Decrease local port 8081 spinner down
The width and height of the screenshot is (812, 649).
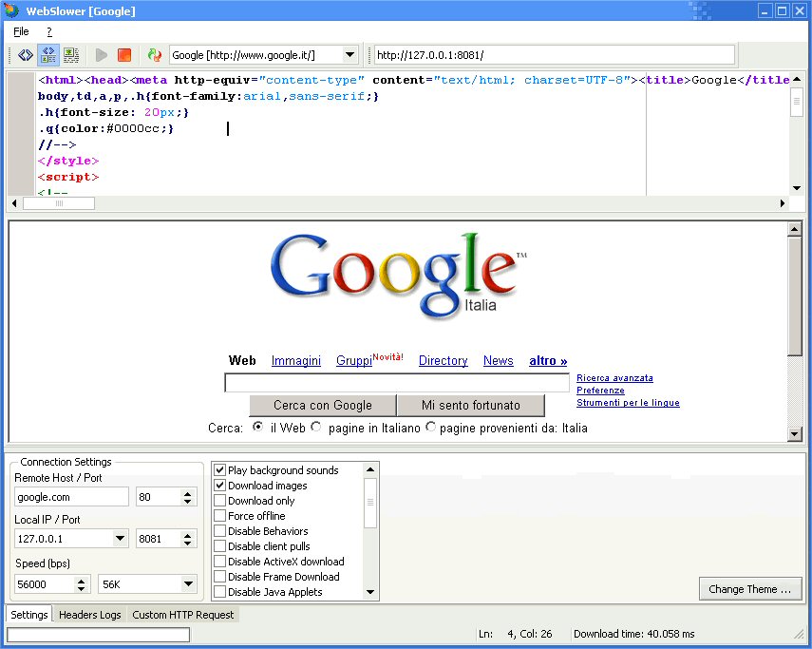(x=187, y=543)
